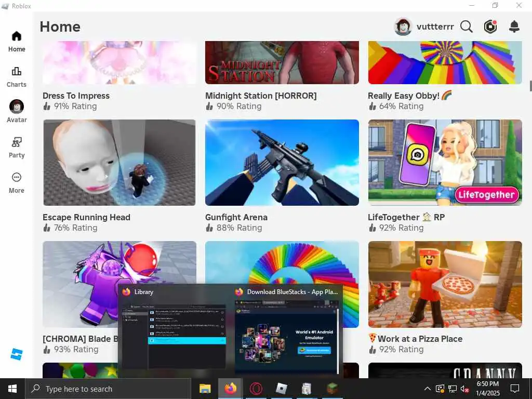The image size is (532, 399).
Task: Click the Granny game thumbnail at the bottom
Action: point(445,370)
